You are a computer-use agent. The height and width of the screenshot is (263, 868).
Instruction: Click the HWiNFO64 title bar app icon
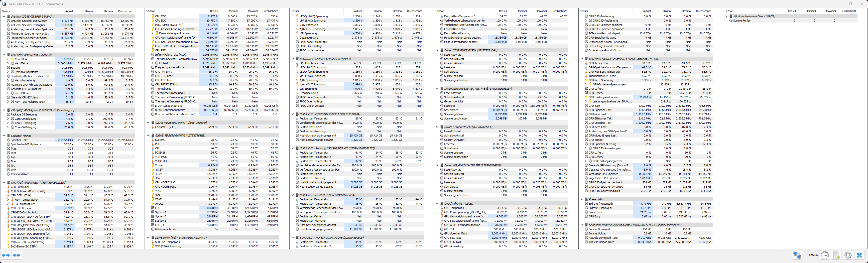coord(4,4)
